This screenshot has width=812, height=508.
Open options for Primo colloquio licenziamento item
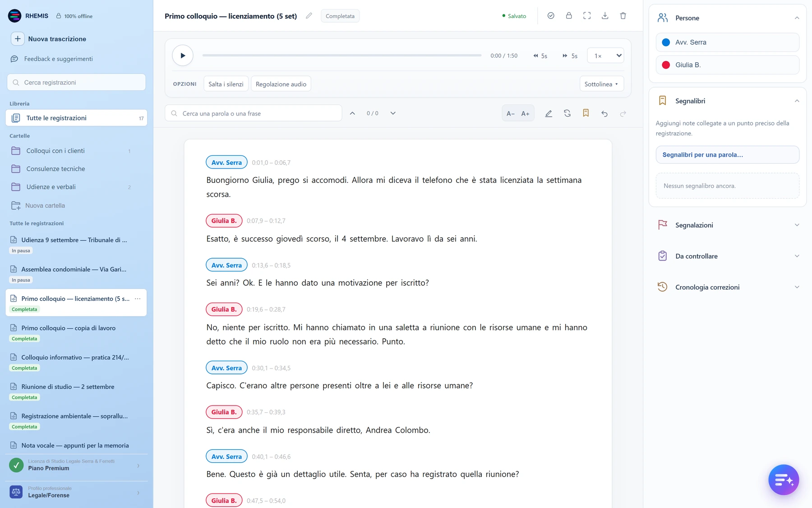pyautogui.click(x=138, y=298)
